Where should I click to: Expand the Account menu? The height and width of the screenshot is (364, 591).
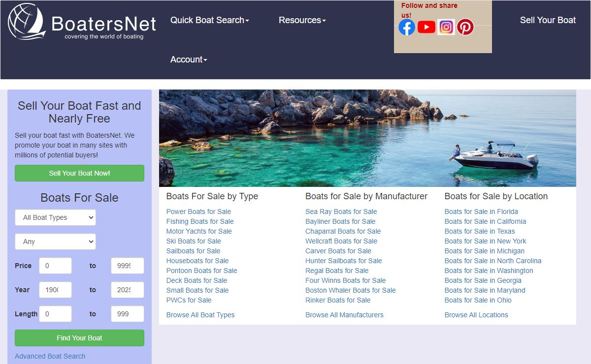[189, 60]
